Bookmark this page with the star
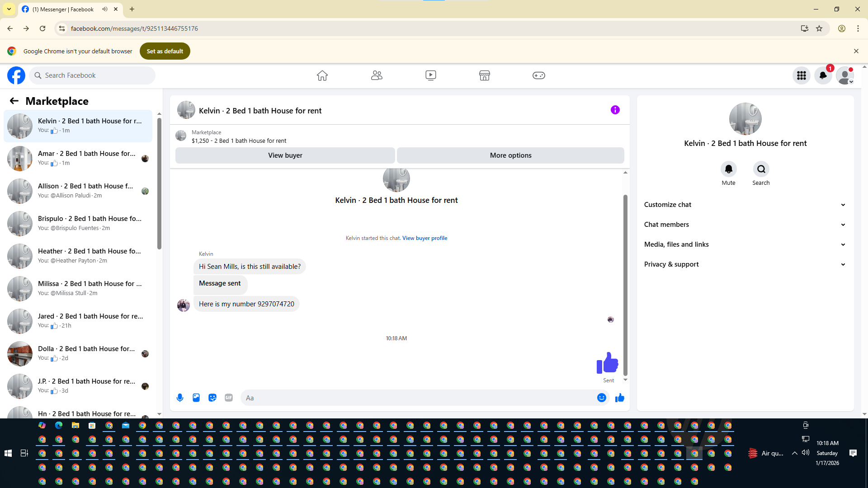The width and height of the screenshot is (868, 488). coord(819,28)
